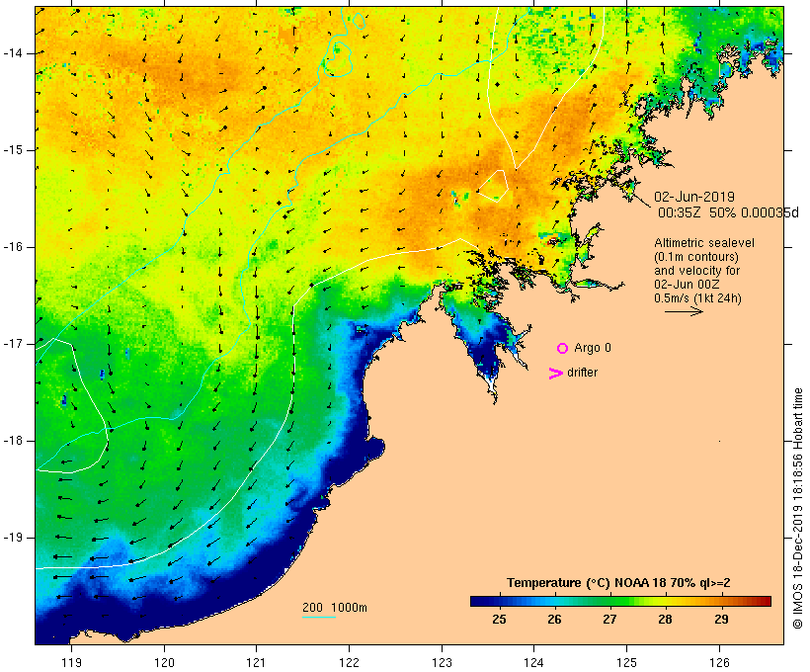Click the '-18' latitude axis label
The height and width of the screenshot is (672, 810).
click(x=13, y=441)
